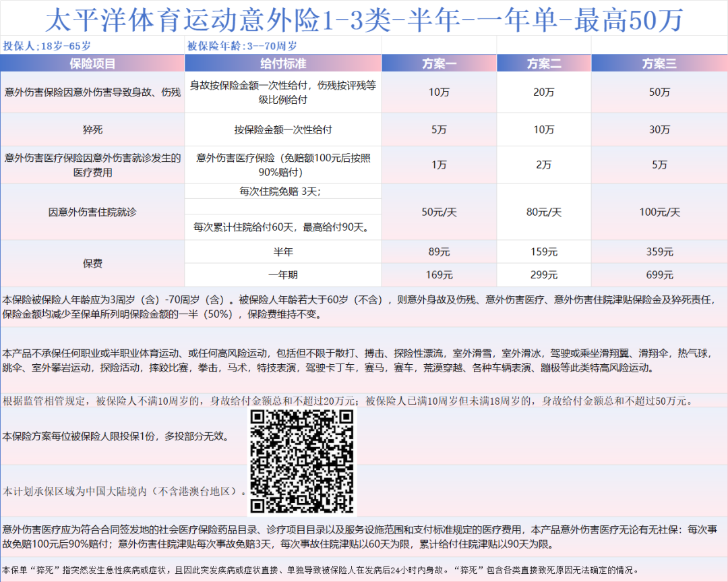Click the note 本保险方案每位被保险人限投保1份
Viewport: 728px width, 582px height.
pyautogui.click(x=116, y=436)
